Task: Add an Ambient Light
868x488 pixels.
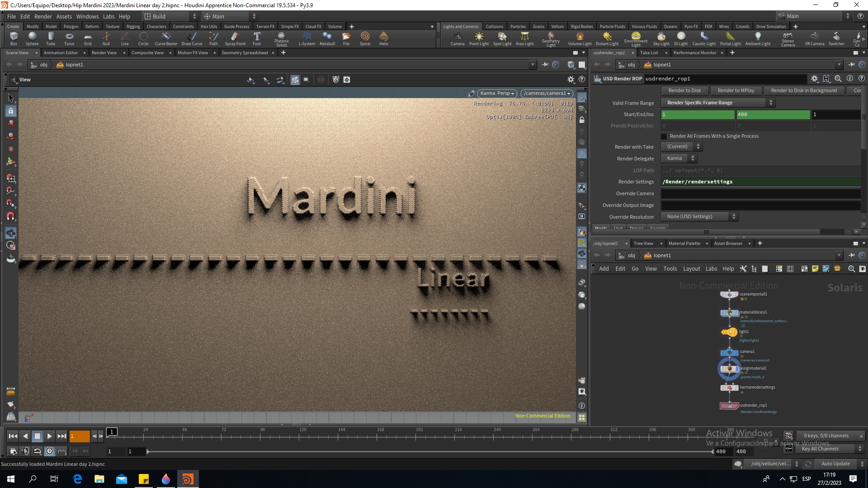Action: (758, 38)
